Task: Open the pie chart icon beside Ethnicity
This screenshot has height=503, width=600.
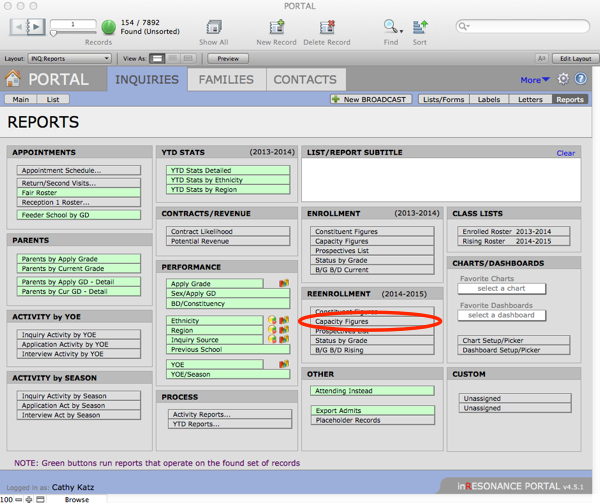Action: [x=271, y=320]
